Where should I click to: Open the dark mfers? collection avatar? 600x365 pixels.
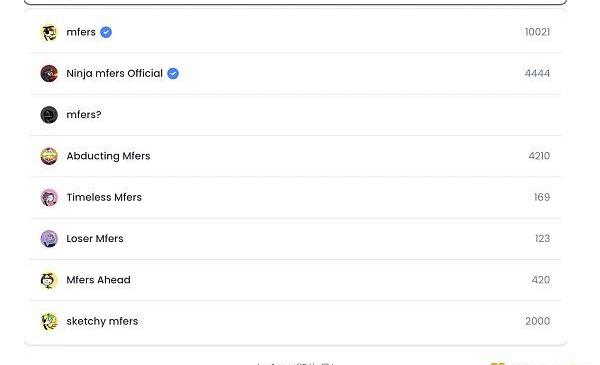click(49, 115)
